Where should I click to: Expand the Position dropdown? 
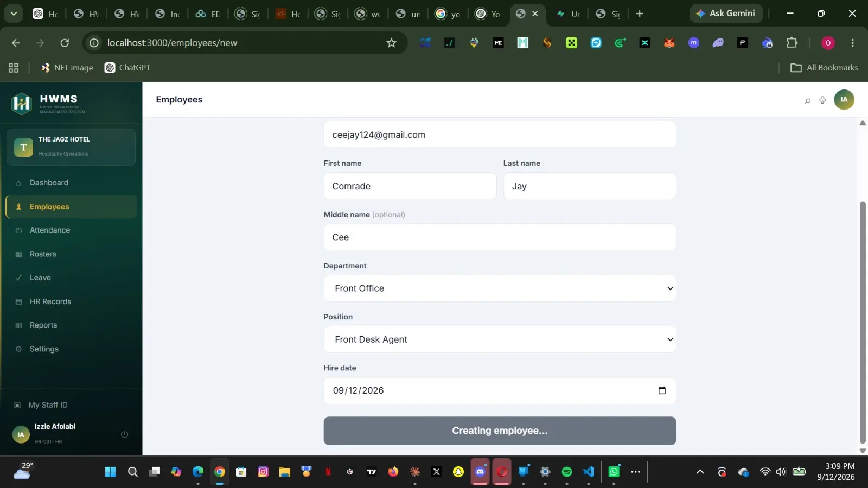click(500, 339)
